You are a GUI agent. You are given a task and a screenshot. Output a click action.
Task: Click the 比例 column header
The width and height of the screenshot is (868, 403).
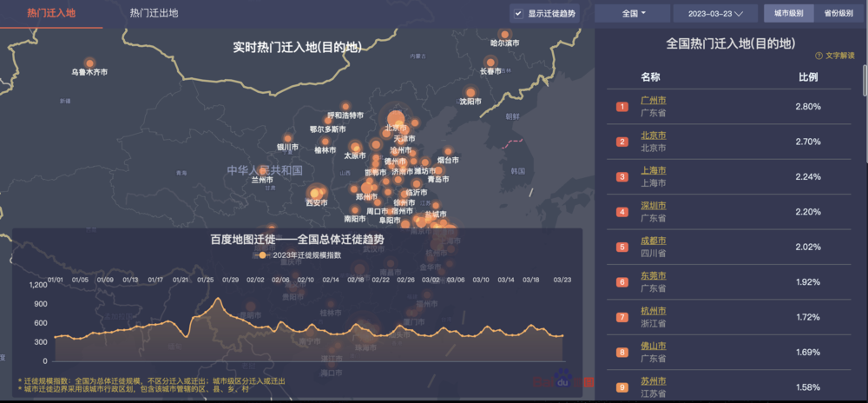point(807,77)
